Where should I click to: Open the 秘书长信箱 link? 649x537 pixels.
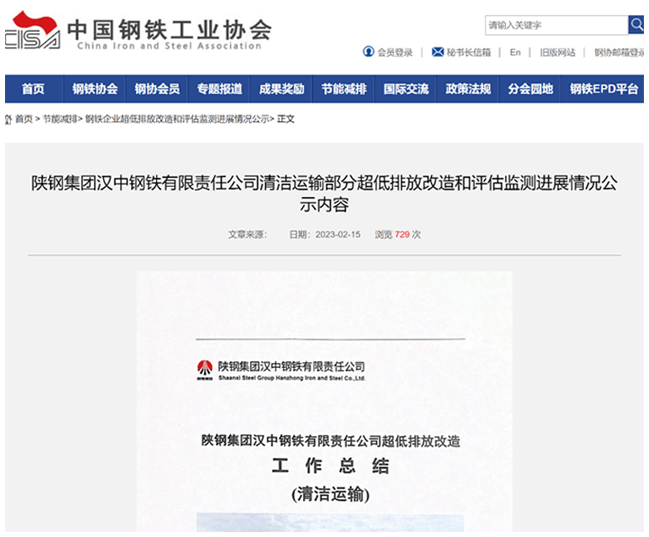click(x=469, y=52)
